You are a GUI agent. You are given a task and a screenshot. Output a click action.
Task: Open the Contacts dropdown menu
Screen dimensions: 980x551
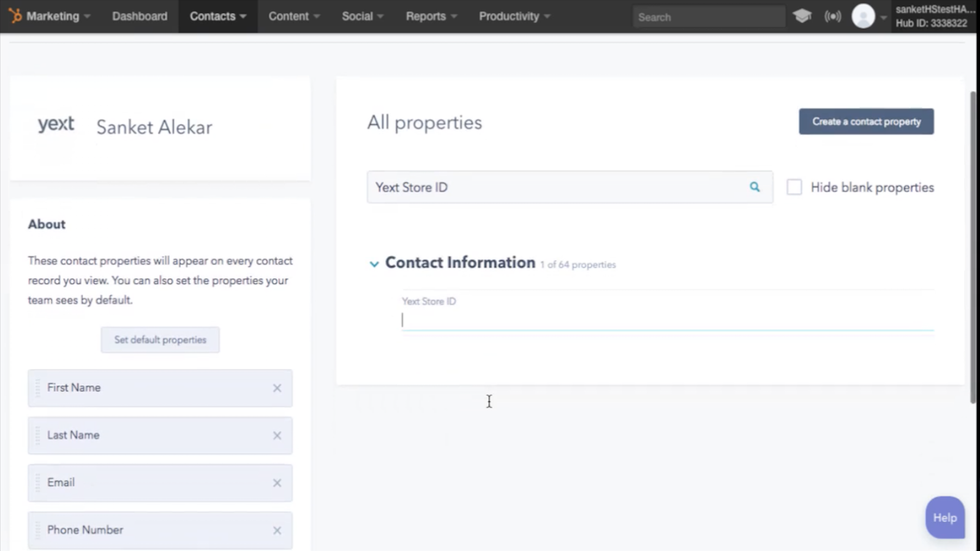pyautogui.click(x=217, y=17)
